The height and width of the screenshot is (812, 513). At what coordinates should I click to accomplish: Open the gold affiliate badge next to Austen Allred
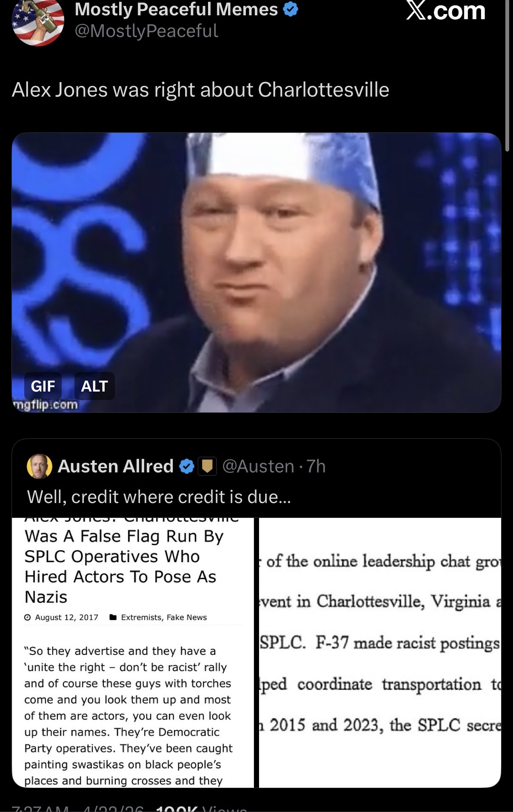[x=207, y=466]
